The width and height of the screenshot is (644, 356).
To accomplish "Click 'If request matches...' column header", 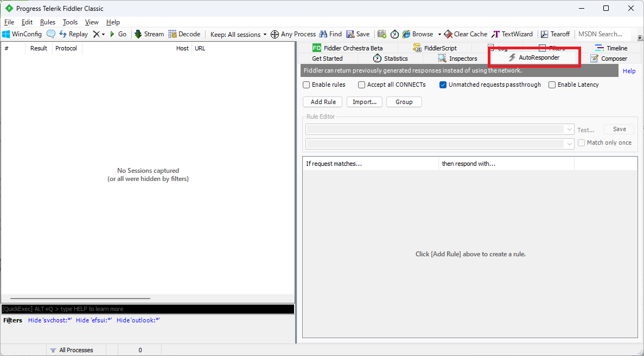I will (371, 164).
